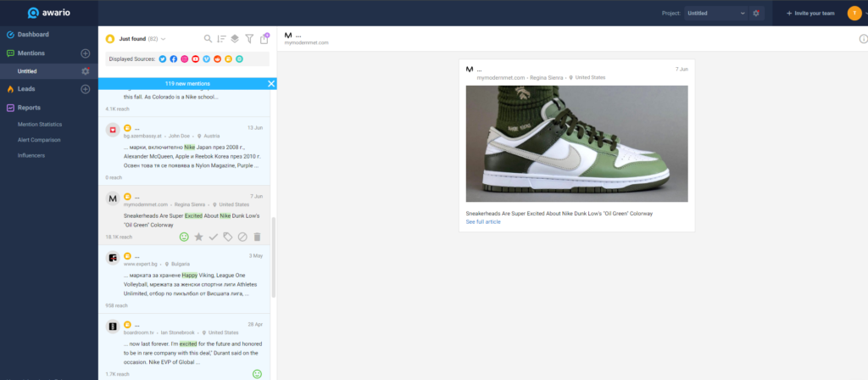Image resolution: width=868 pixels, height=380 pixels.
Task: Toggle YouTube as displayed source
Action: [196, 59]
